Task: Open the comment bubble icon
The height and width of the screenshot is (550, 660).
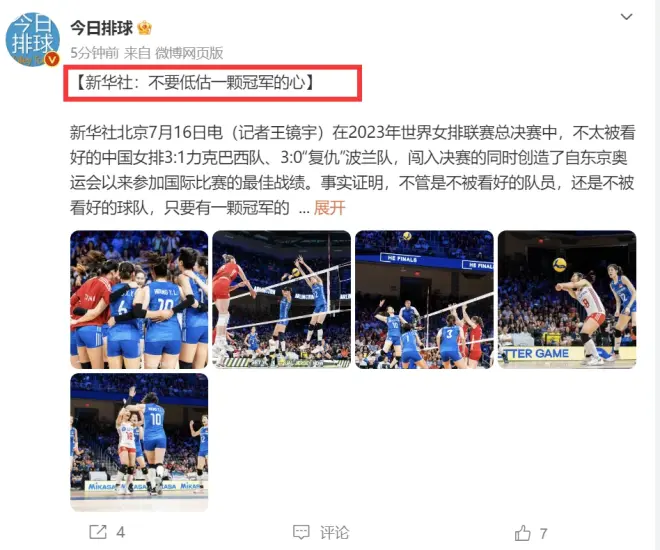Action: click(x=301, y=532)
